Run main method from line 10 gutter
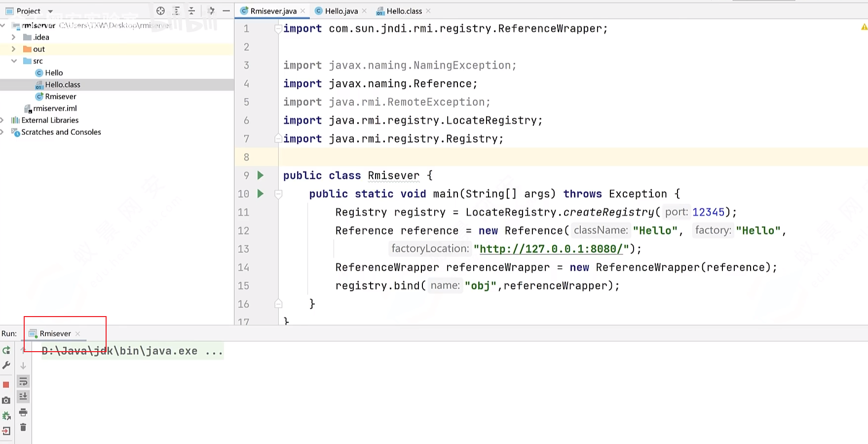The width and height of the screenshot is (868, 444). point(261,194)
